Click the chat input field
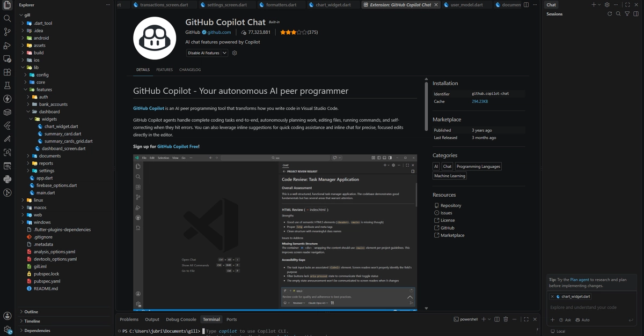Screen dimensions: 644x336 (x=592, y=308)
